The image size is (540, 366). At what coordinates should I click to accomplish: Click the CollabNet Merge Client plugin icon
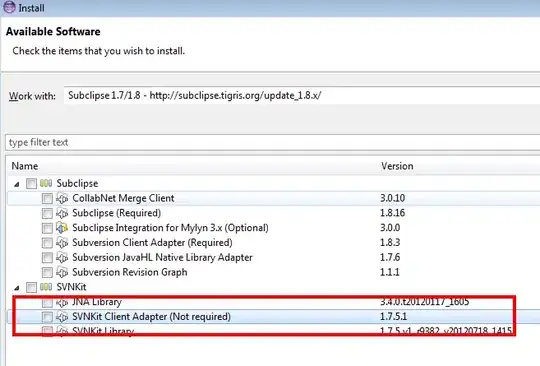coord(62,198)
